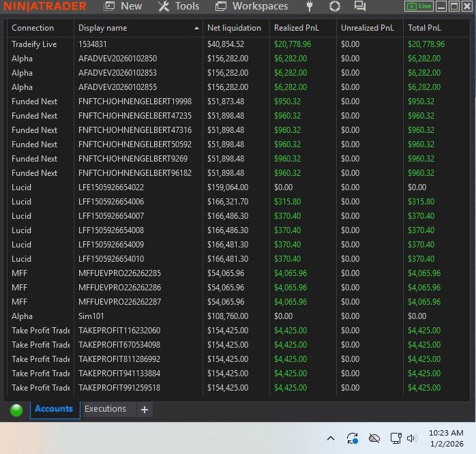Select account LFF1505926654007
476x454 pixels.
(111, 216)
